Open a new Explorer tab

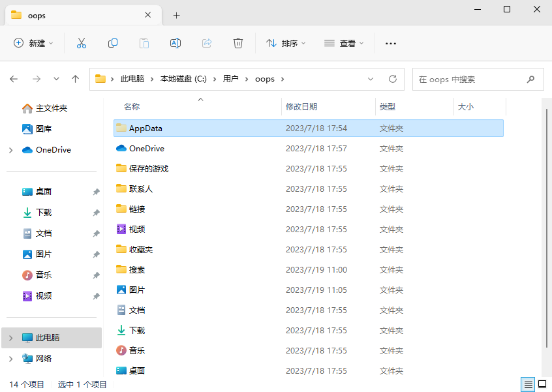(x=176, y=14)
